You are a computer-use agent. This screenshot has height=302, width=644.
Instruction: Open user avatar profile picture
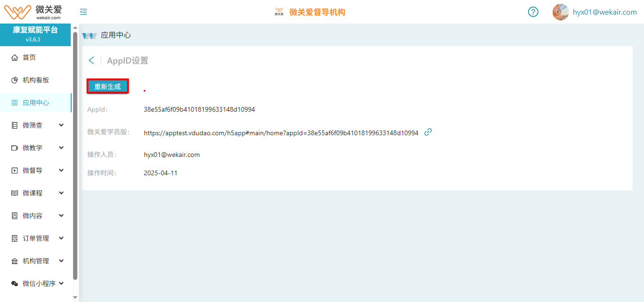[x=561, y=12]
